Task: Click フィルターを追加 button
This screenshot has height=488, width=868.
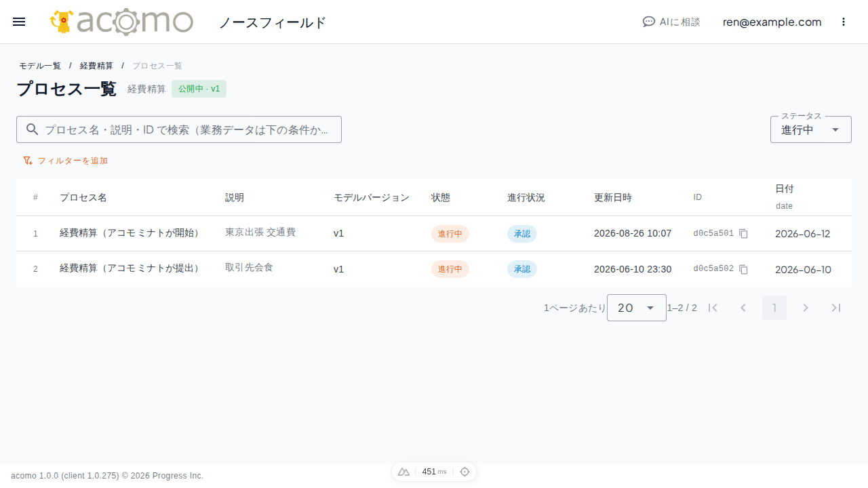Action: 65,161
